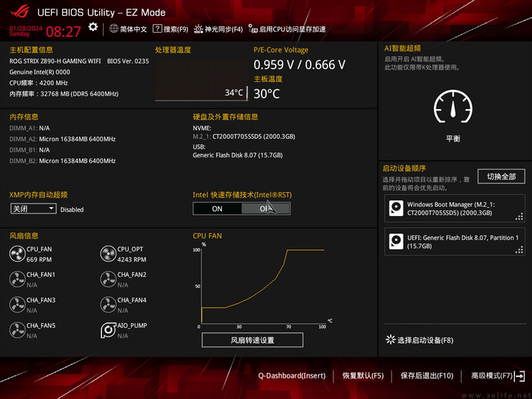The width and height of the screenshot is (532, 399).
Task: Click the Windows Boot Manager disk icon
Action: 396,208
